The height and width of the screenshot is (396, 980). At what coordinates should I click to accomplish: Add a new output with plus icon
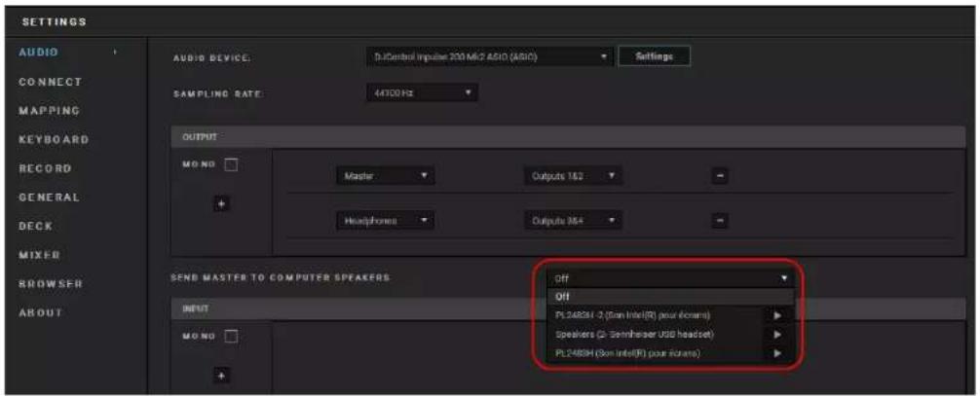(222, 203)
